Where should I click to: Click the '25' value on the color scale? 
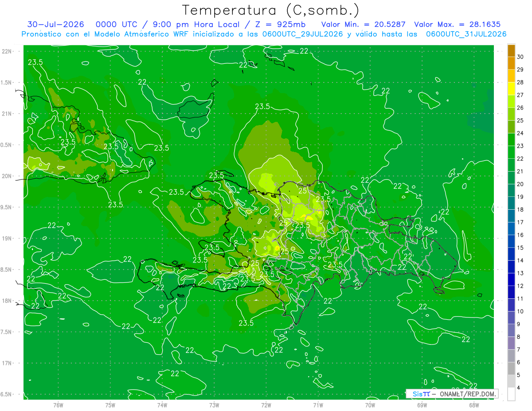pos(520,120)
